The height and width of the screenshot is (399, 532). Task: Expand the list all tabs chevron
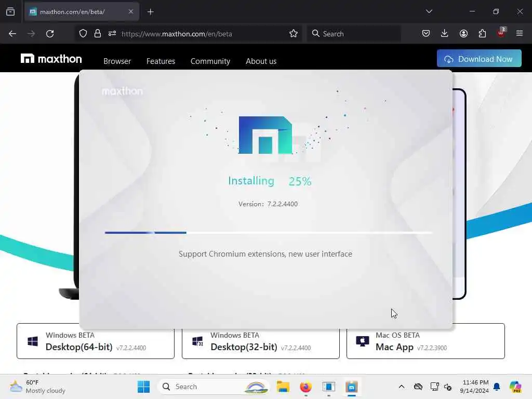click(429, 11)
